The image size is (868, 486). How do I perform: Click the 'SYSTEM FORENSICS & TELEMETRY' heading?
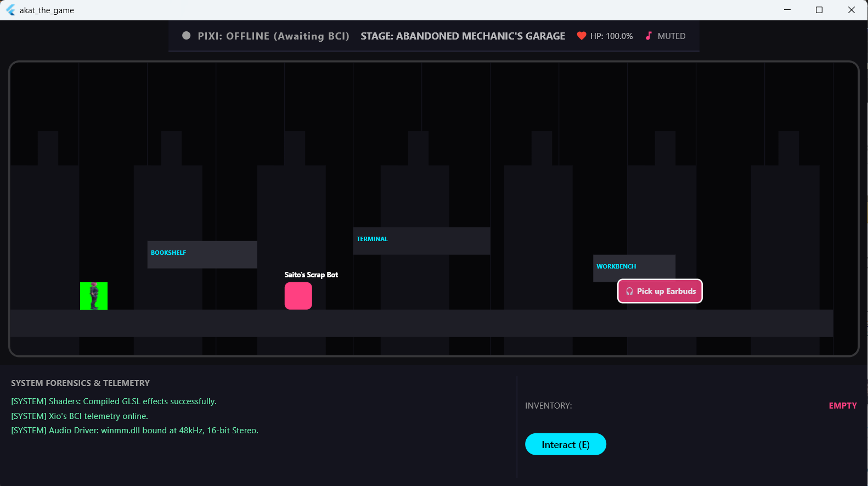[81, 383]
